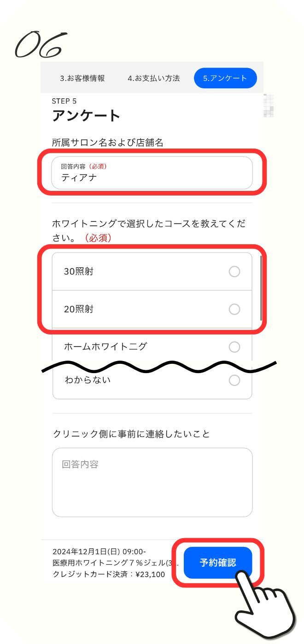Image resolution: width=304 pixels, height=644 pixels.
Task: Select the 30照射 radio button
Action: tap(234, 272)
